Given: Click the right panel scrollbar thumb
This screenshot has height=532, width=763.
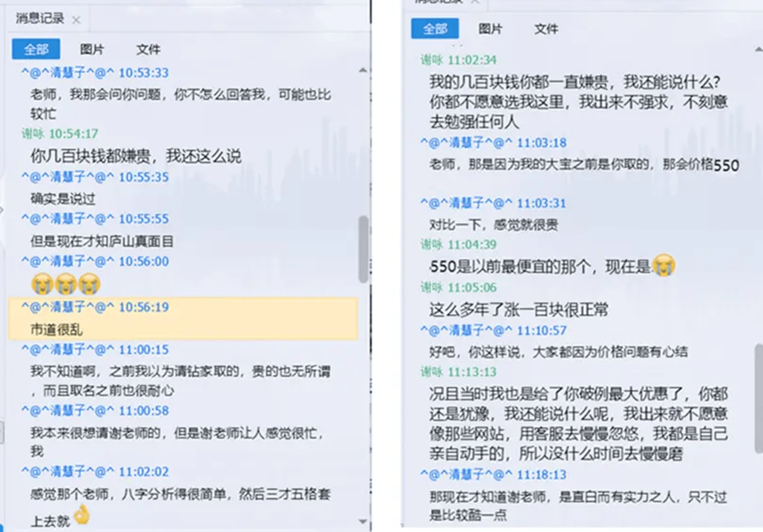Looking at the screenshot, I should coord(758,398).
